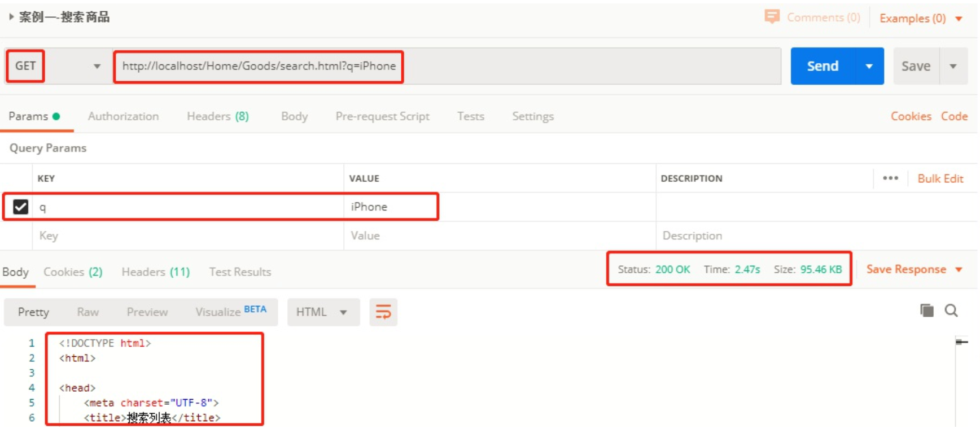Screen dimensions: 980x446
Task: Switch to the Authorization tab
Action: [x=123, y=116]
